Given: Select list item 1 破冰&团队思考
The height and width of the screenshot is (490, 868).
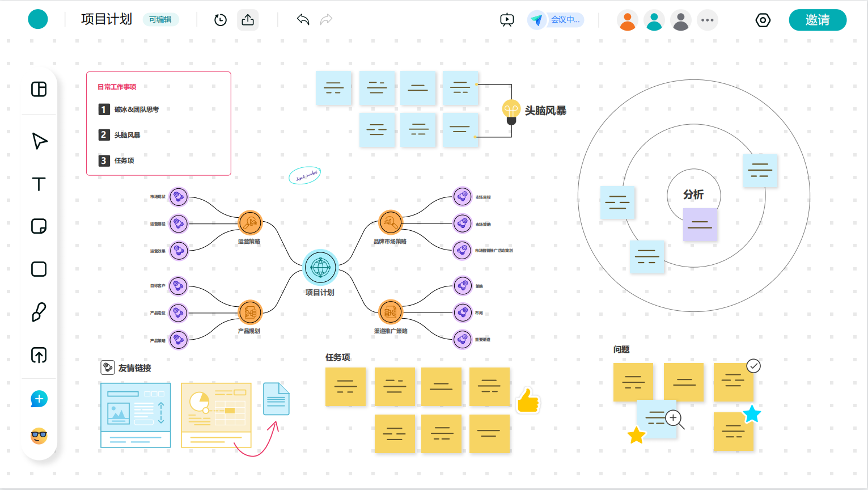Looking at the screenshot, I should (129, 109).
